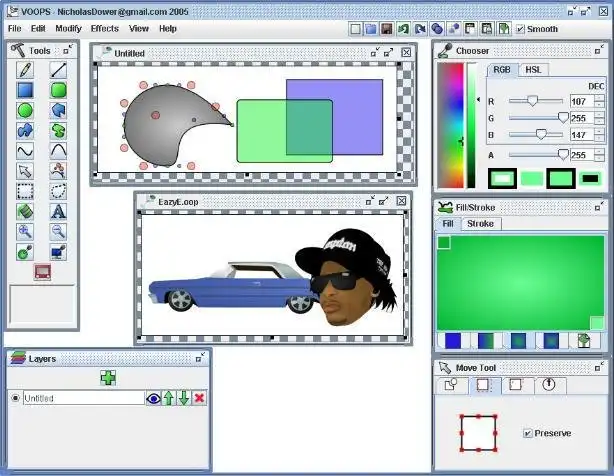This screenshot has width=614, height=476.
Task: Activate the arrow Move tool
Action: pos(25,171)
